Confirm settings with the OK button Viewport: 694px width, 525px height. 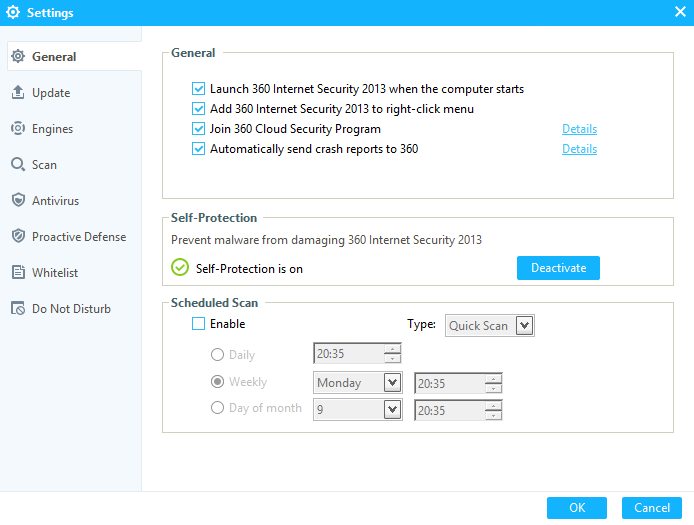pyautogui.click(x=577, y=508)
